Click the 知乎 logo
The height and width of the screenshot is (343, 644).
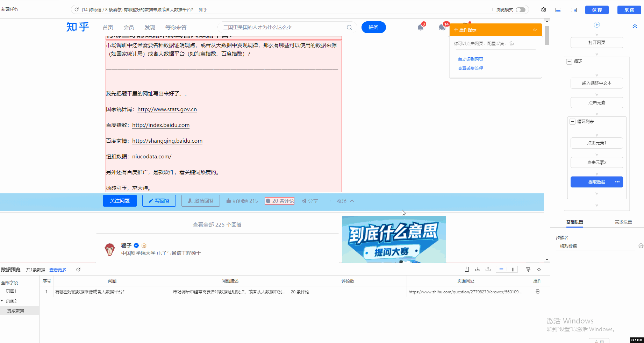click(x=78, y=27)
